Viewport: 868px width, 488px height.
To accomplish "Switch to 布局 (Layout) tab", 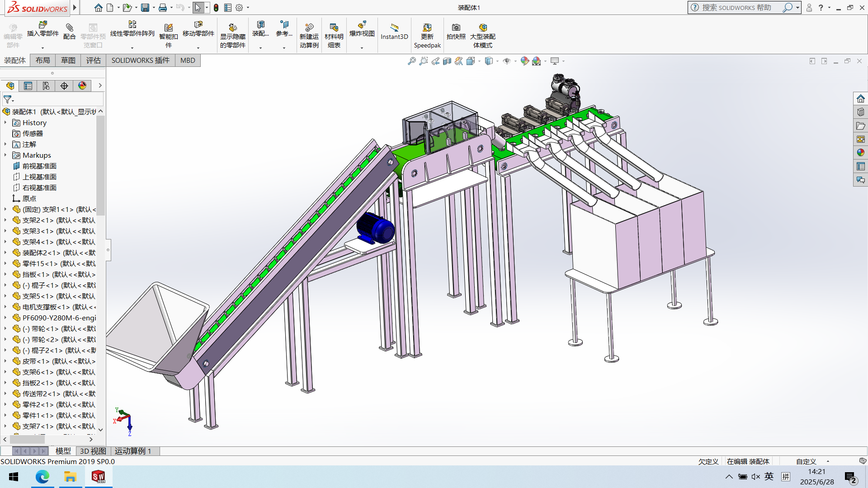I will click(43, 61).
